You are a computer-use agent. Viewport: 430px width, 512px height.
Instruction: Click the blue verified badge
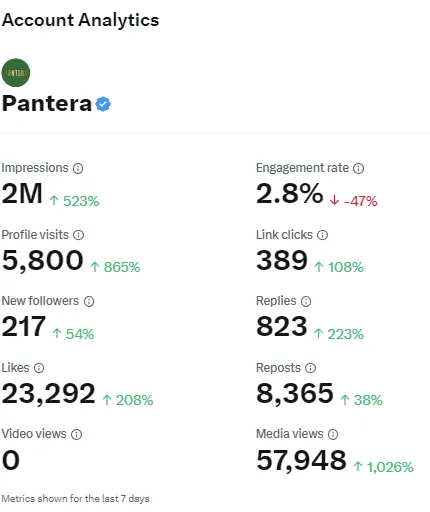coord(103,104)
